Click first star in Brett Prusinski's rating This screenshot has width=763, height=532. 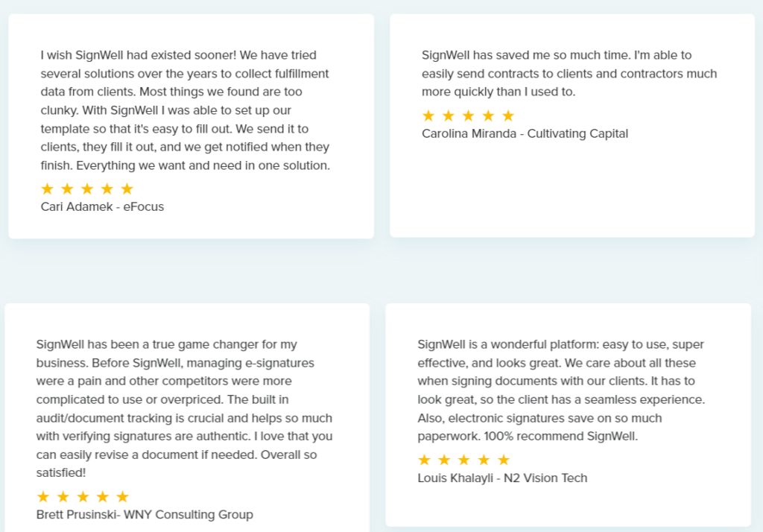click(x=43, y=496)
